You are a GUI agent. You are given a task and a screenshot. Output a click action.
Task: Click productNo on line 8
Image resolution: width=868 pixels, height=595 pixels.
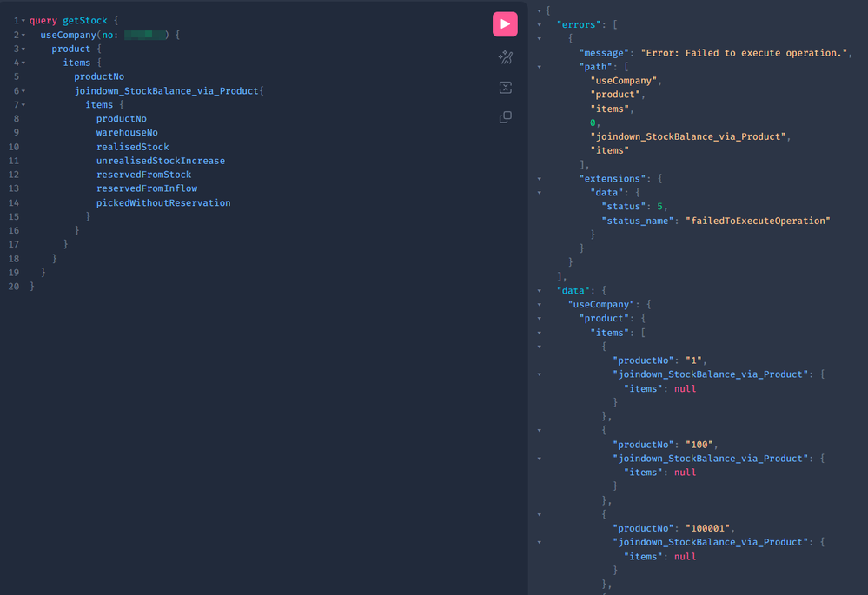click(x=122, y=118)
